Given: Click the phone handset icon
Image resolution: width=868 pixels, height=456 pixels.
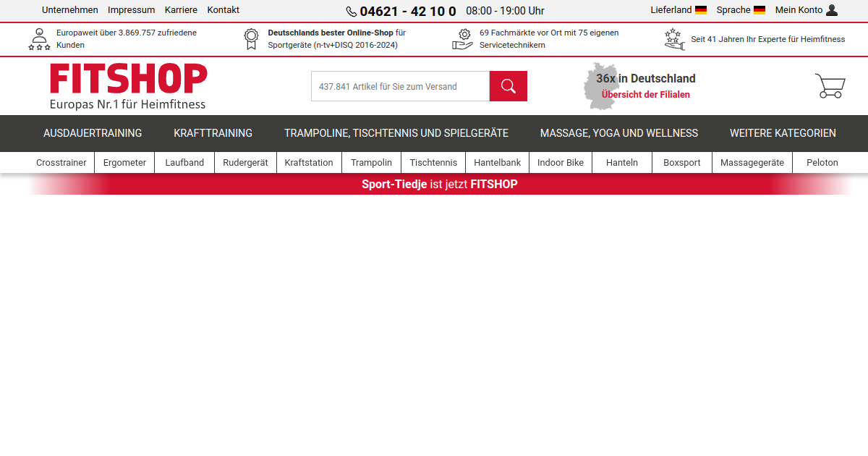Looking at the screenshot, I should [x=352, y=11].
